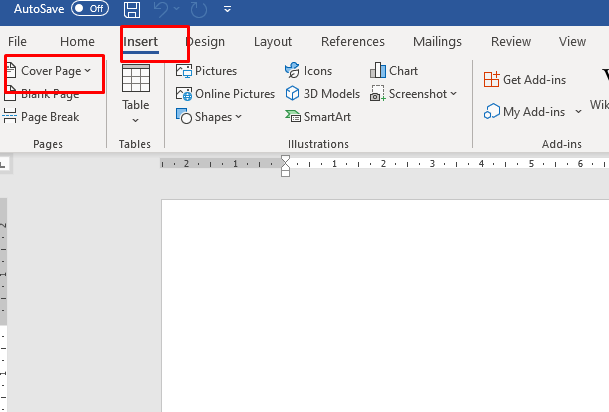Insert a SmartArt graphic

pyautogui.click(x=322, y=117)
